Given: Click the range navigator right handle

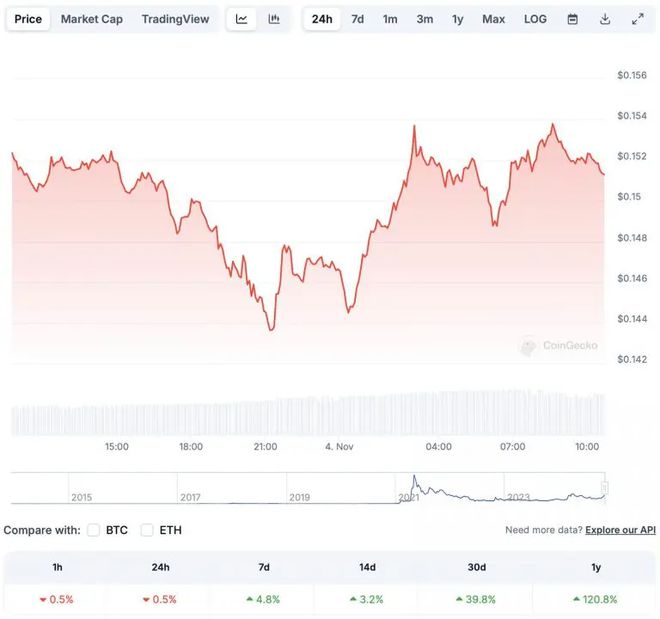Looking at the screenshot, I should tap(604, 488).
